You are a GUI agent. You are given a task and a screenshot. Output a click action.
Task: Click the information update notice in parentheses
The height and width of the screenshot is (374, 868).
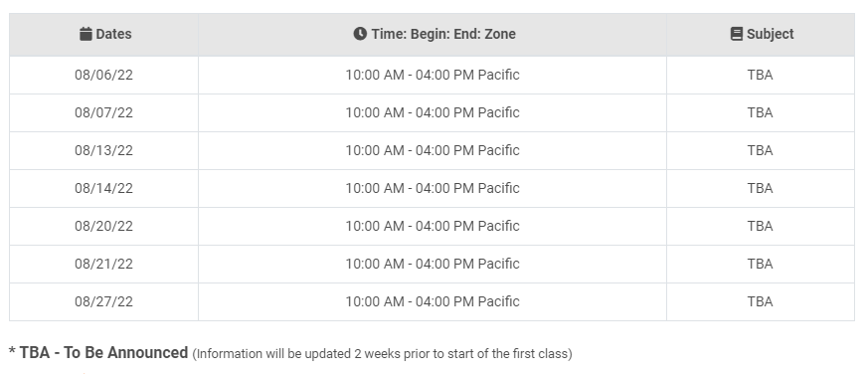point(382,354)
